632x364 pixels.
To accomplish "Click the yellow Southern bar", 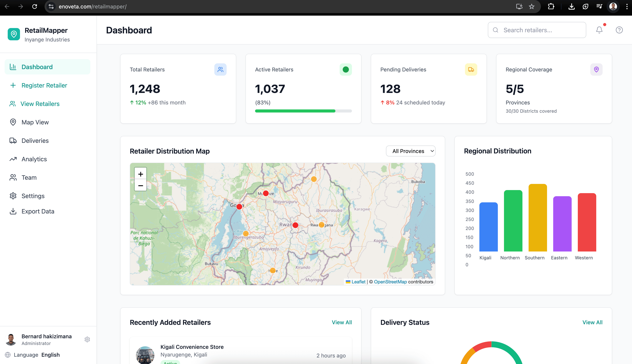I will [538, 218].
